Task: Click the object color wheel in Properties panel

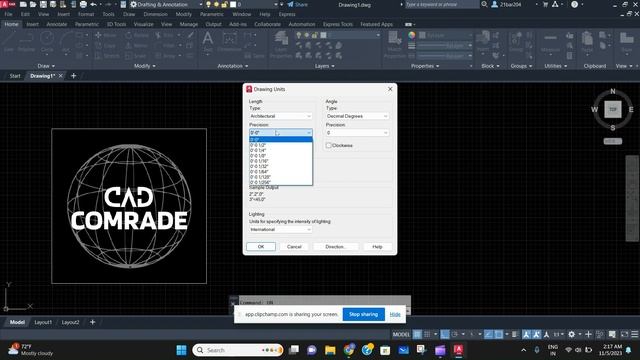Action: pyautogui.click(x=412, y=36)
